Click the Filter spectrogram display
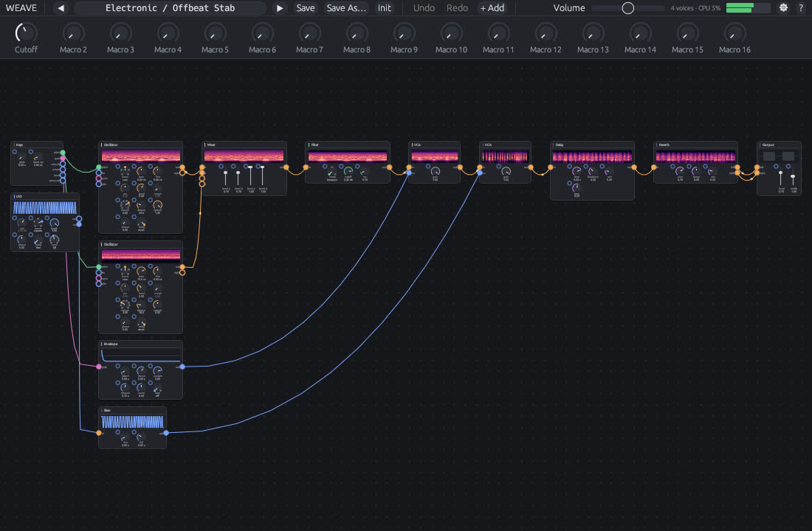The height and width of the screenshot is (531, 812). [x=348, y=156]
